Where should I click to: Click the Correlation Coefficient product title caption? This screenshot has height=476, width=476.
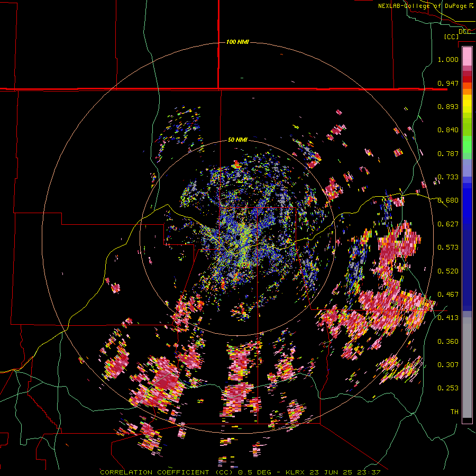pyautogui.click(x=168, y=472)
